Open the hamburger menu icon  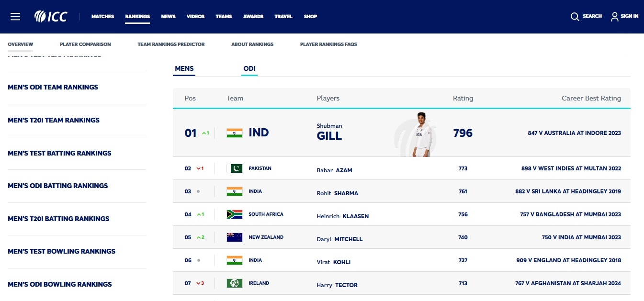tap(15, 17)
